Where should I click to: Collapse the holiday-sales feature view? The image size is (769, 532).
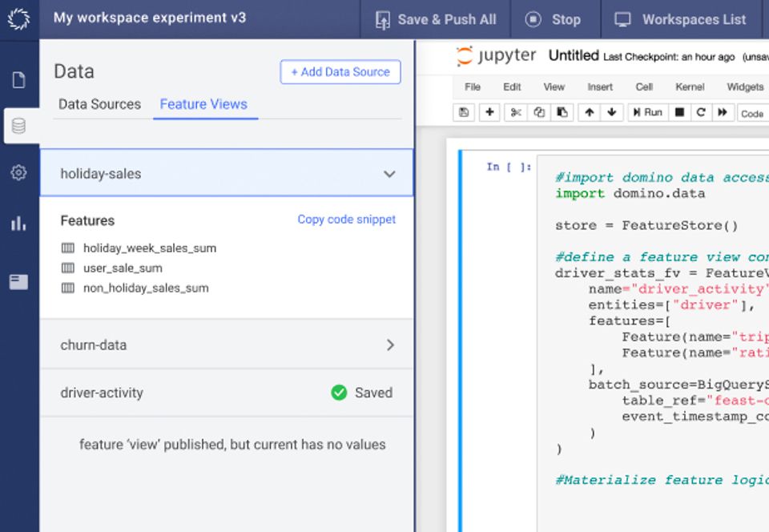[x=389, y=174]
